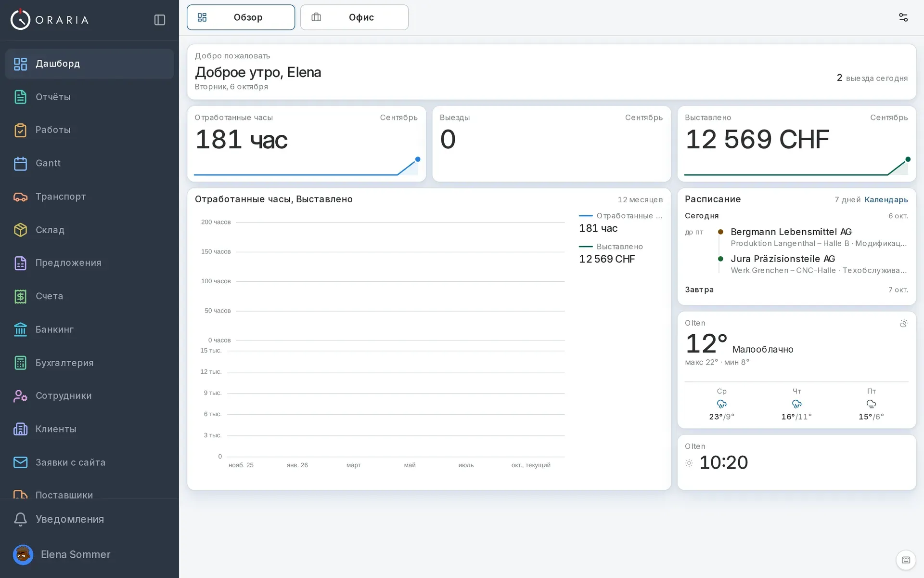Click Elena Sommer avatar
Screen dimensions: 924x578
tap(23, 555)
